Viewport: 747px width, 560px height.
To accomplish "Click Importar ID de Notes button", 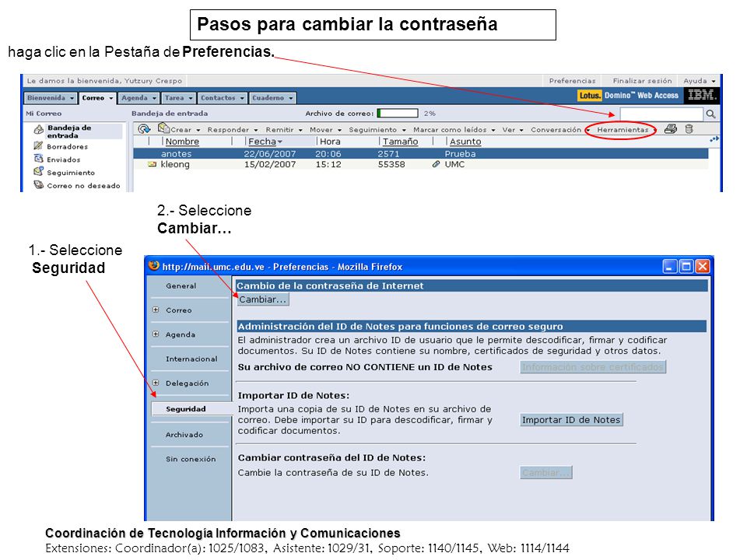I will [571, 419].
